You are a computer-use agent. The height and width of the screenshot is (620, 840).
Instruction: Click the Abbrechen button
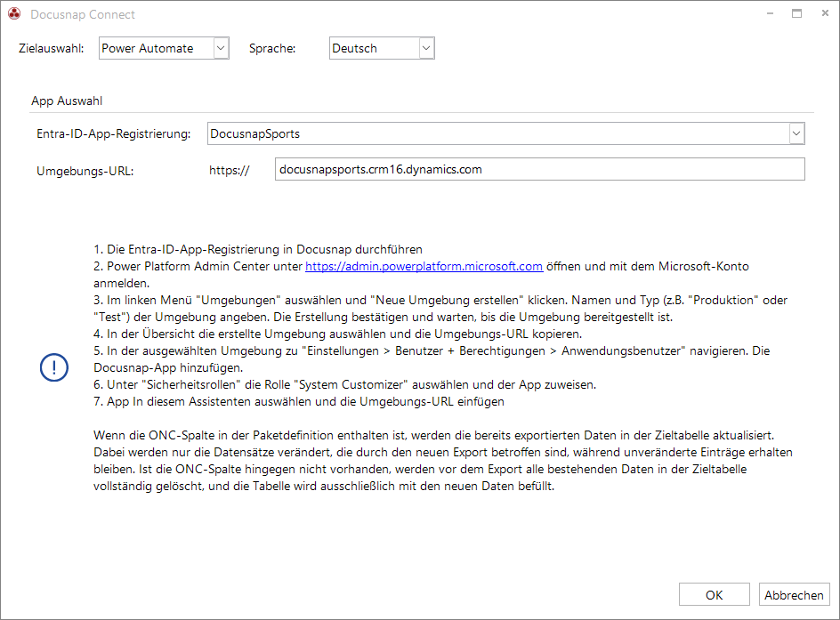coord(794,595)
